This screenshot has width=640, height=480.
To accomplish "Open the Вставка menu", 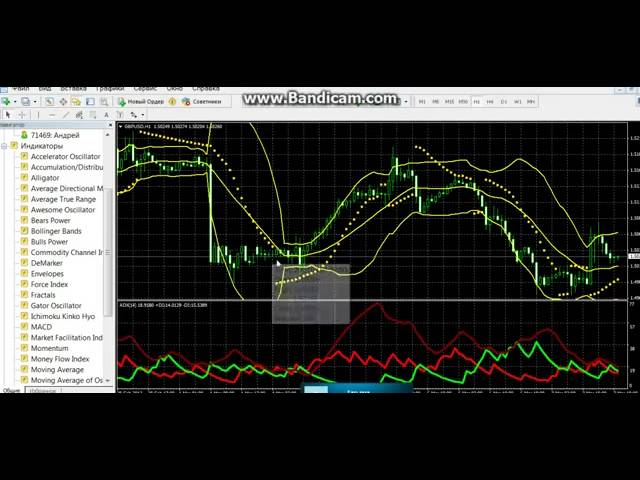I will 73,89.
